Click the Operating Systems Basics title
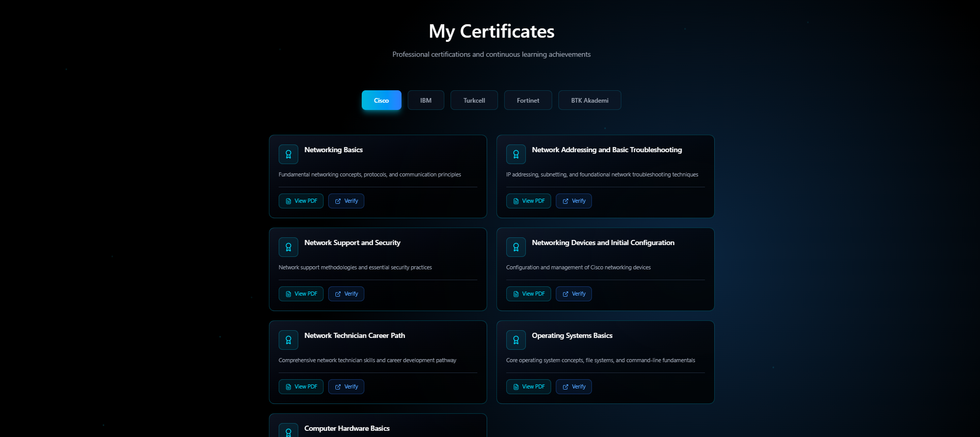Viewport: 980px width, 437px height. (572, 335)
